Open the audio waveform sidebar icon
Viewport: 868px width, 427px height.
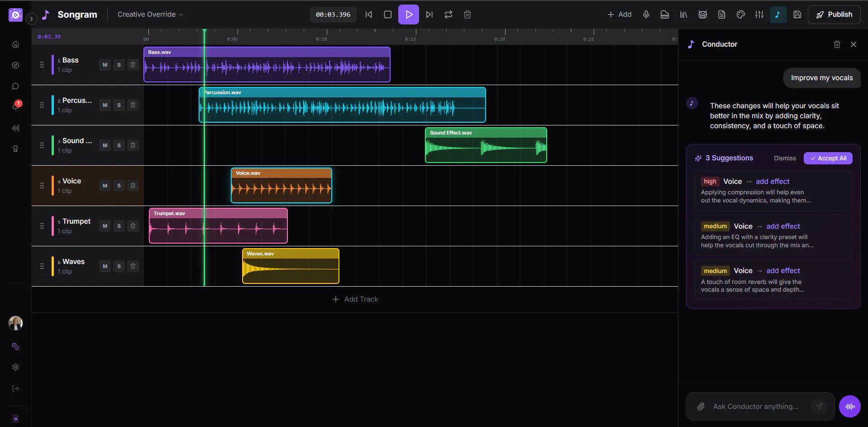point(15,128)
